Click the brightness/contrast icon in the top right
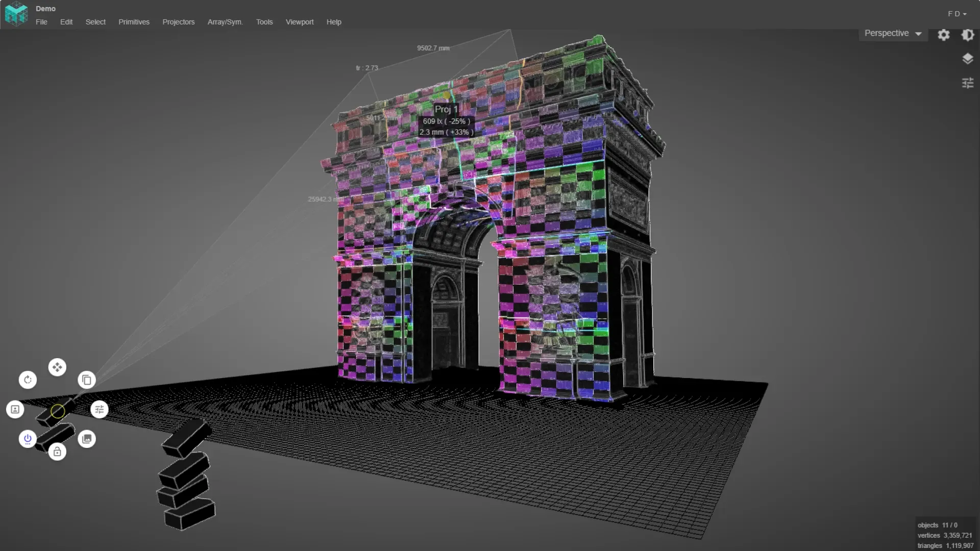Image resolution: width=980 pixels, height=551 pixels. pos(968,34)
